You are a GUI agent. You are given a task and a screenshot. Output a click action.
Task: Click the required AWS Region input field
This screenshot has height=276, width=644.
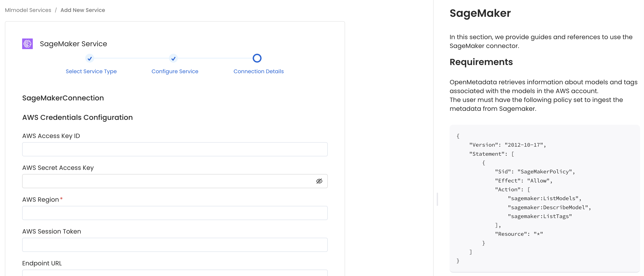click(175, 213)
